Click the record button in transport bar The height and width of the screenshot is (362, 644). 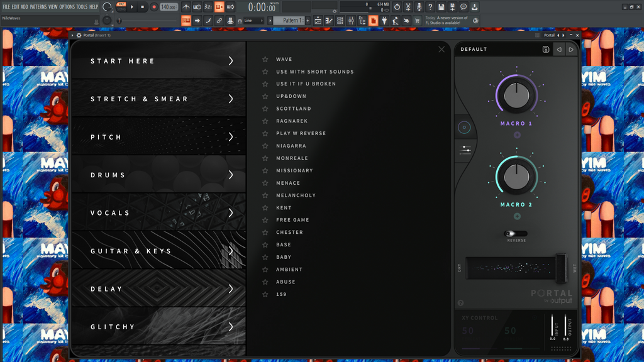coord(153,7)
